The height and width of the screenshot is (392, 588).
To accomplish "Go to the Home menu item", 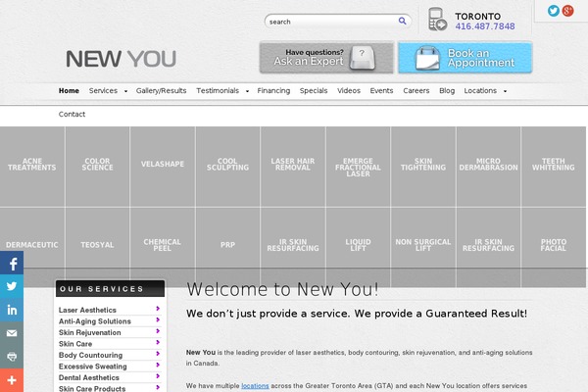I will point(69,91).
